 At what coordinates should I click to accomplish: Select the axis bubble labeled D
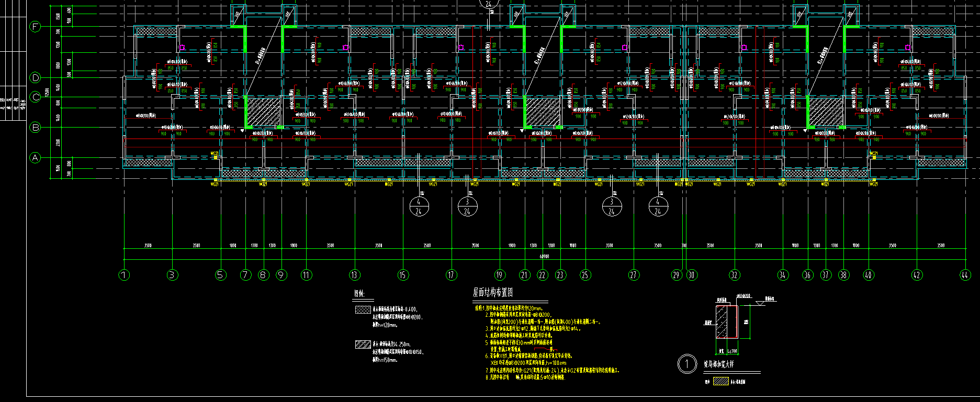(35, 78)
